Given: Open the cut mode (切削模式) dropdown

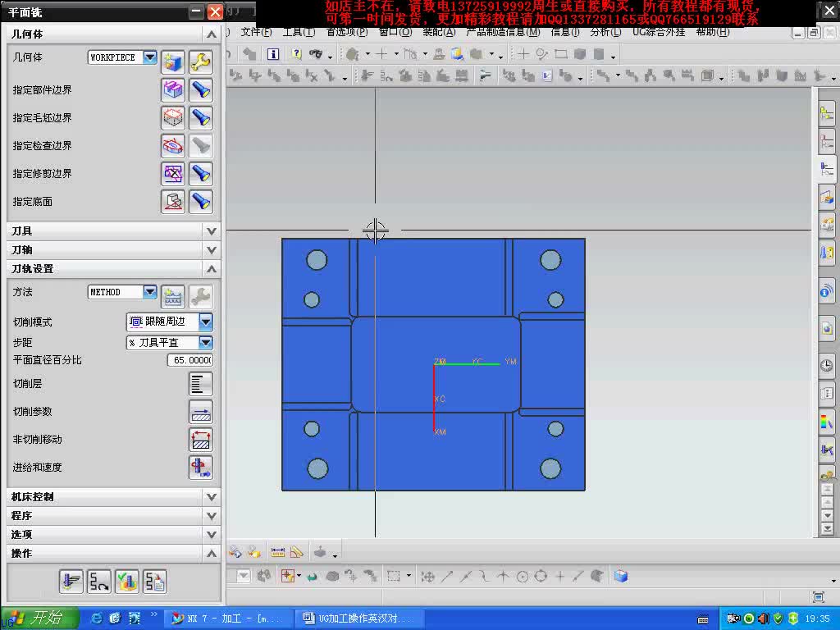Looking at the screenshot, I should [x=206, y=322].
